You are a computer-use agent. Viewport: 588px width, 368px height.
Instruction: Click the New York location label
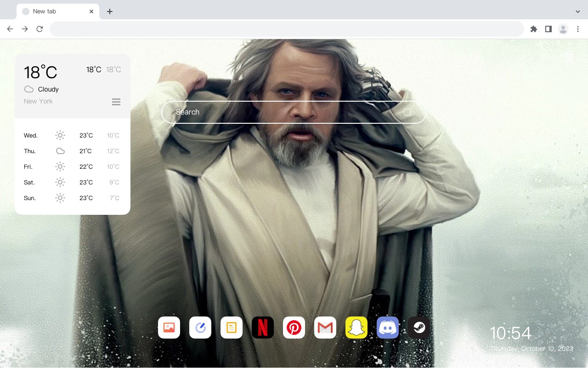pos(38,101)
